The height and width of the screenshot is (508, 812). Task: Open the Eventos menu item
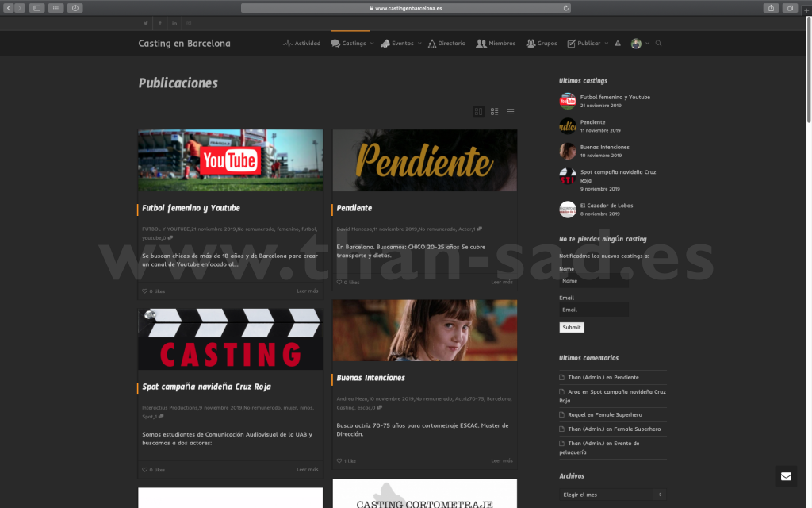coord(397,44)
